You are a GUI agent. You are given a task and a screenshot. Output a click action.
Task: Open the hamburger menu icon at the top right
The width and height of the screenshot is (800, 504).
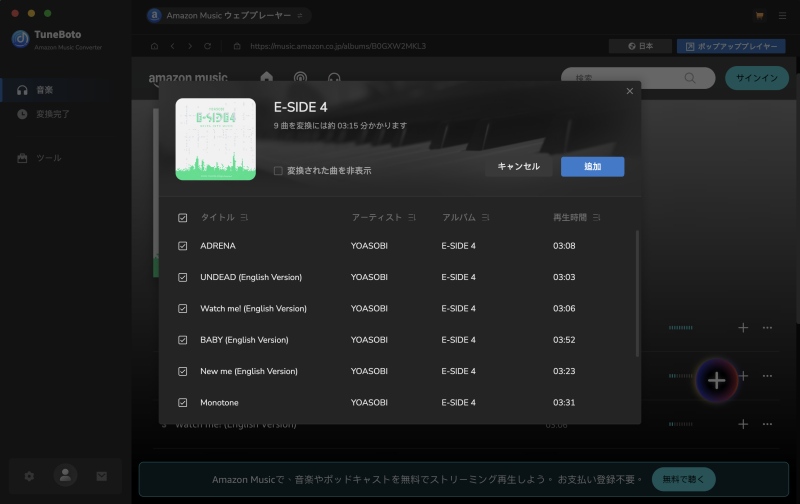782,16
